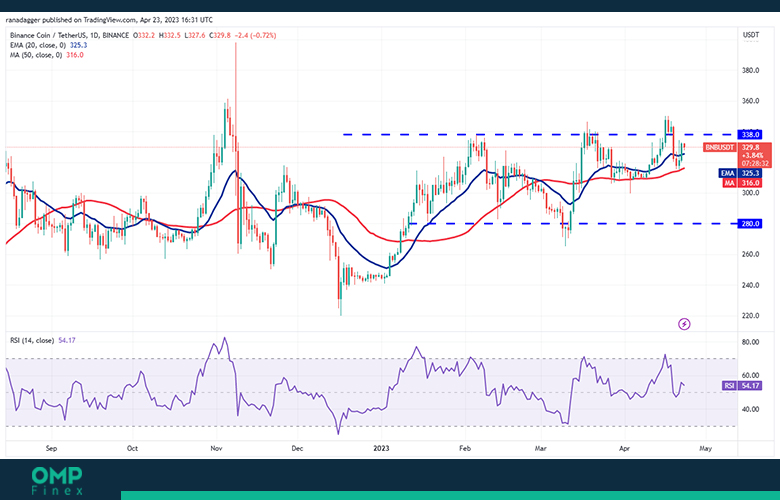Click the Oct label on time axis
Image resolution: width=780 pixels, height=500 pixels.
(x=132, y=448)
